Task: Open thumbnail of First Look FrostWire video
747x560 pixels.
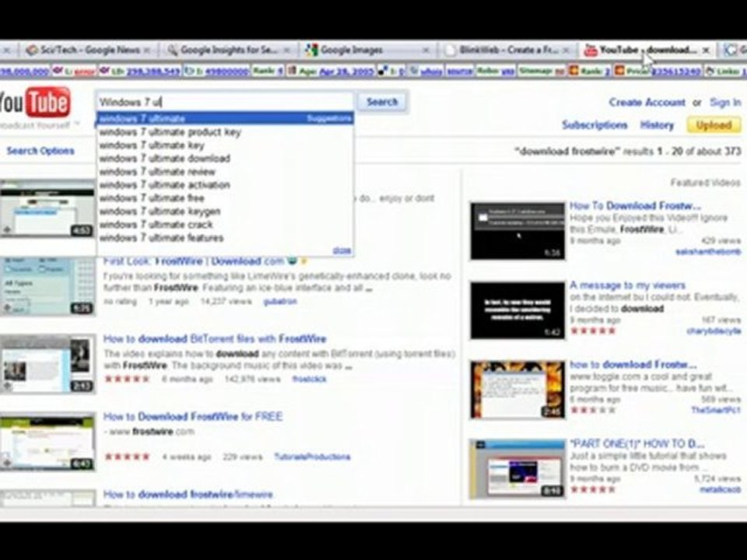Action: (x=47, y=287)
